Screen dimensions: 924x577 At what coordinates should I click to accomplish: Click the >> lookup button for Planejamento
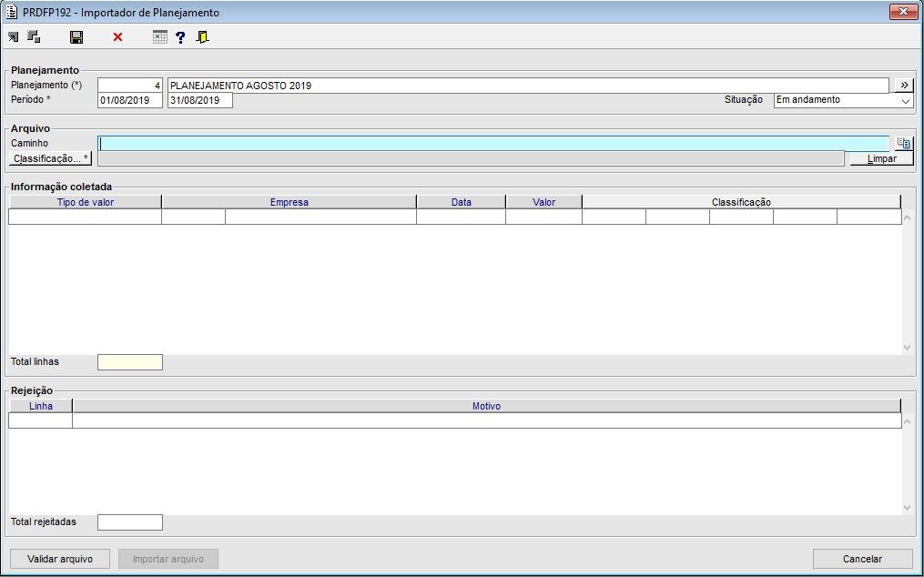[x=904, y=86]
